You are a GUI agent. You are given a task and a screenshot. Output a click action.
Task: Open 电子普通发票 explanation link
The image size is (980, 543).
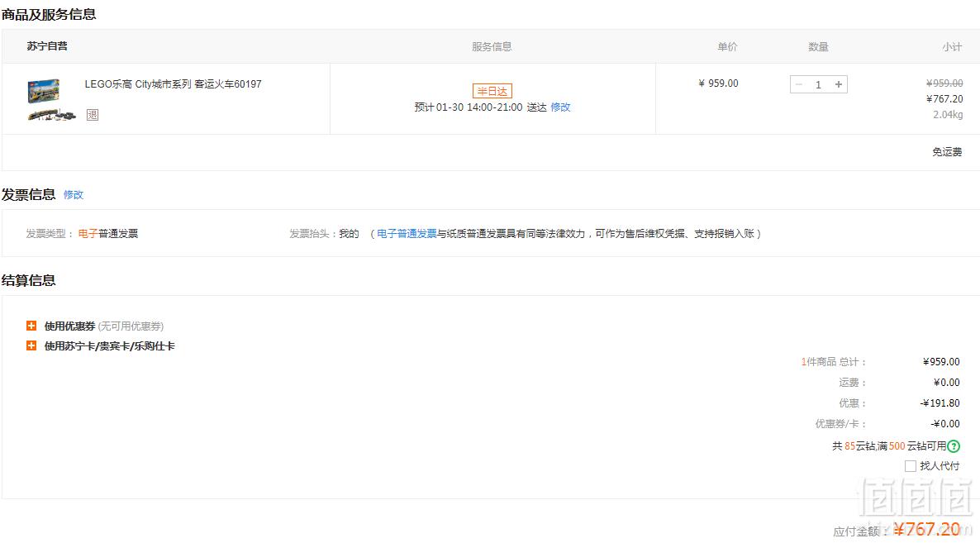coord(407,234)
